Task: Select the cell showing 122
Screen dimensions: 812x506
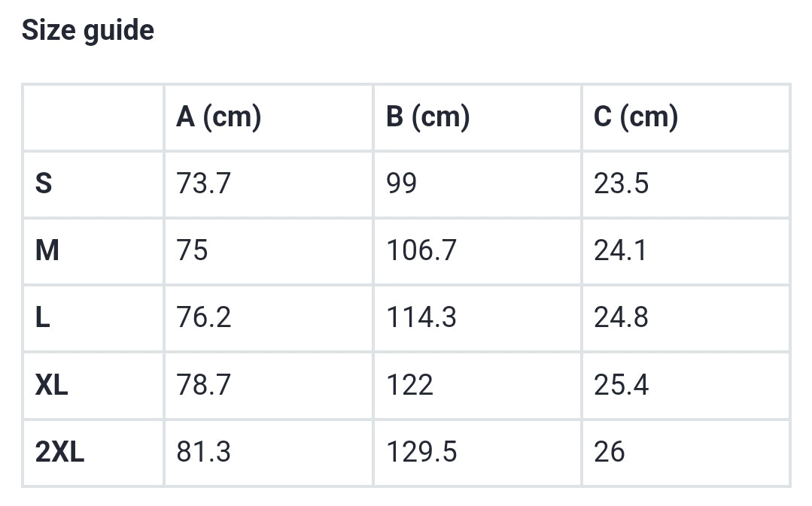Action: (409, 385)
